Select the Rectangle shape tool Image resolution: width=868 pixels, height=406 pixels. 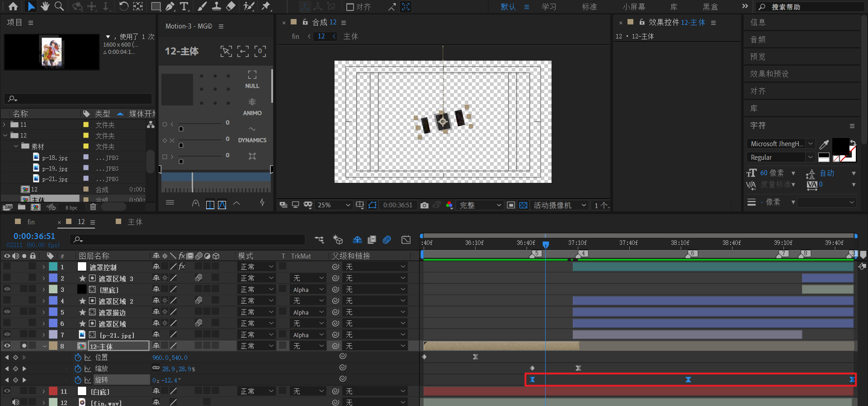pos(156,6)
